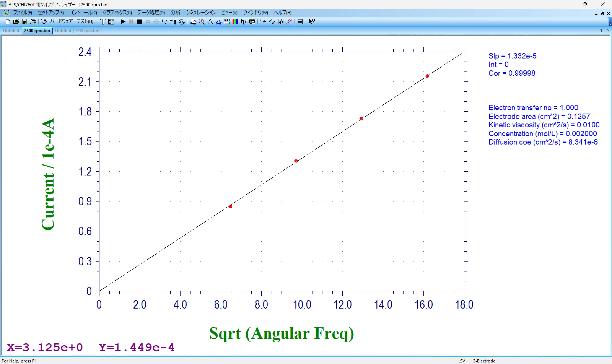Viewport: 612px width, 364px height.
Task: Click the Copy to clipboard icon
Action: 252,22
